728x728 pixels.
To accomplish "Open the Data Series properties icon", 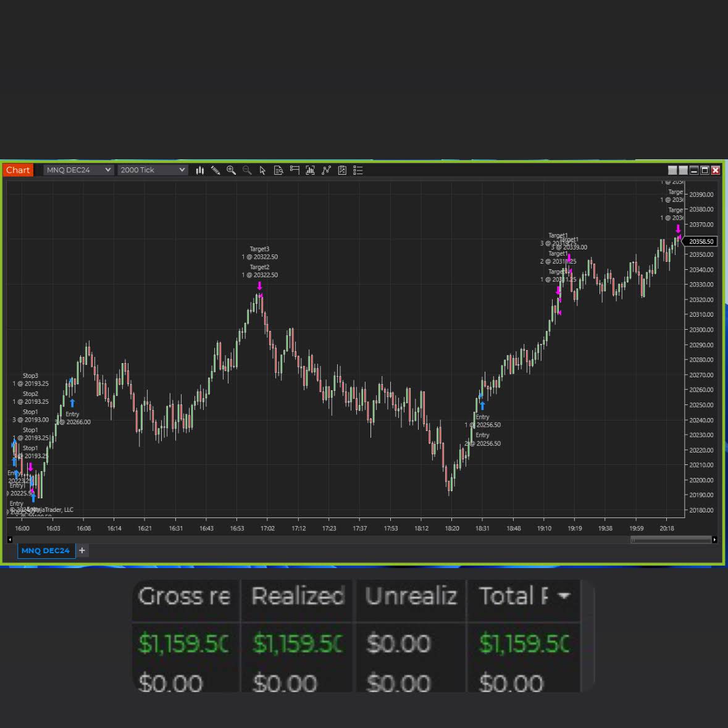I will click(x=342, y=170).
